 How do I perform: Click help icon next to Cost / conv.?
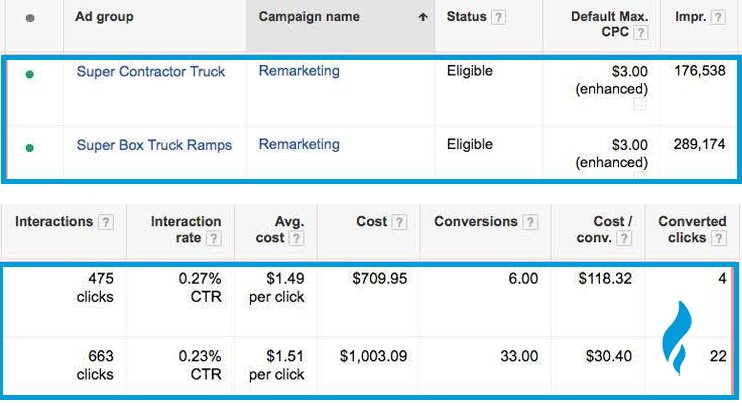[x=625, y=238]
